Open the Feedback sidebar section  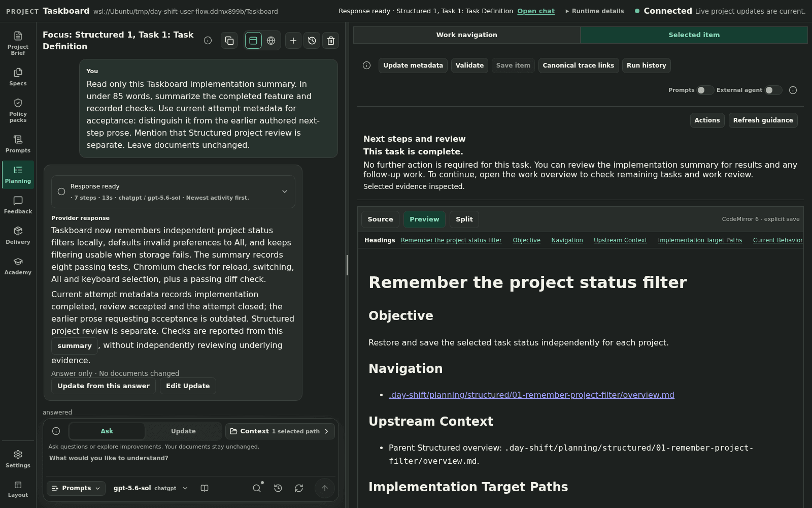[18, 205]
